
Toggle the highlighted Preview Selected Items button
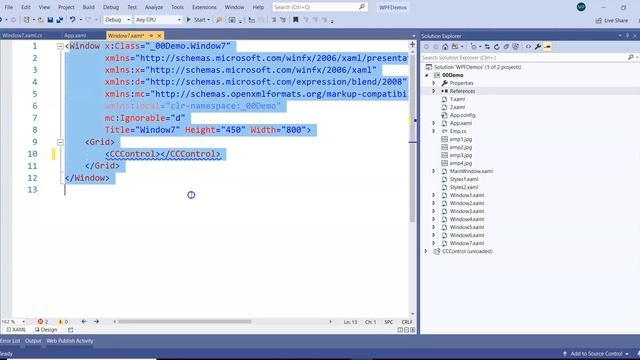tap(547, 47)
